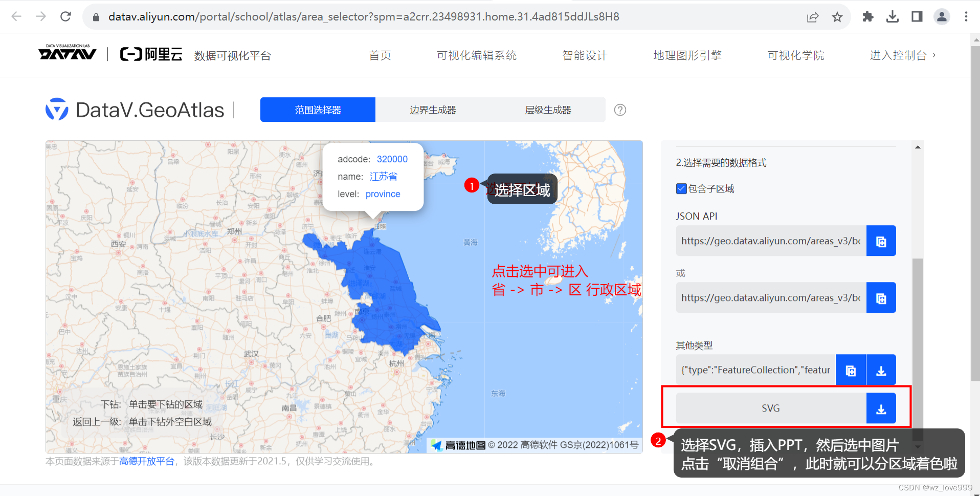Toggle the browser side panel icon
The width and height of the screenshot is (980, 496).
click(x=917, y=16)
